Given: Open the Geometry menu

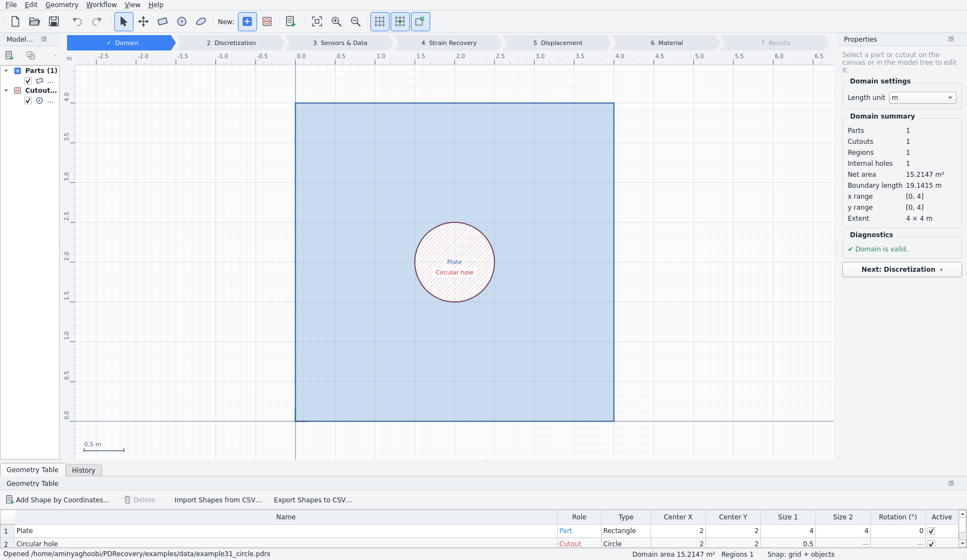Looking at the screenshot, I should click(x=62, y=5).
